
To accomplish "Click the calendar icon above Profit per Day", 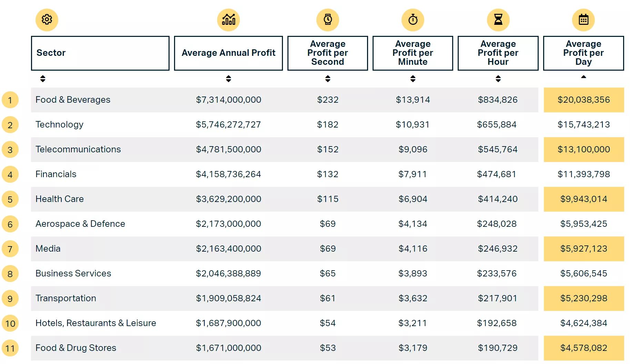I will pyautogui.click(x=583, y=20).
